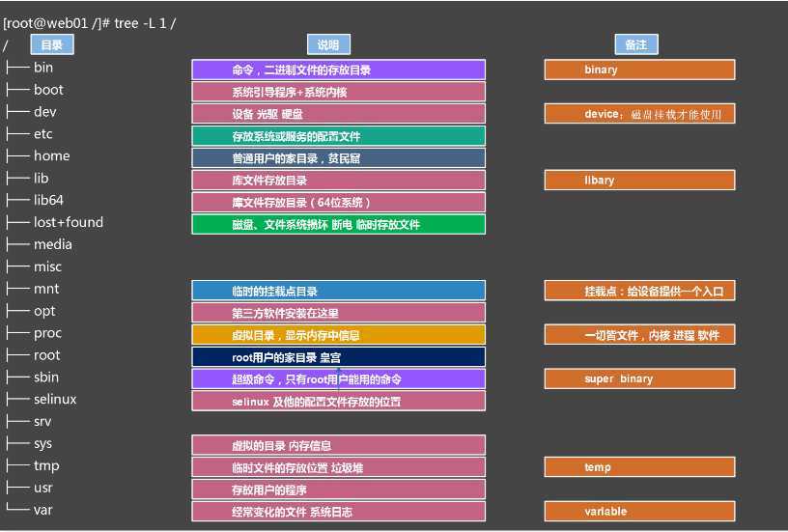Click the 'super binary' note box
The width and height of the screenshot is (788, 532).
(x=639, y=379)
